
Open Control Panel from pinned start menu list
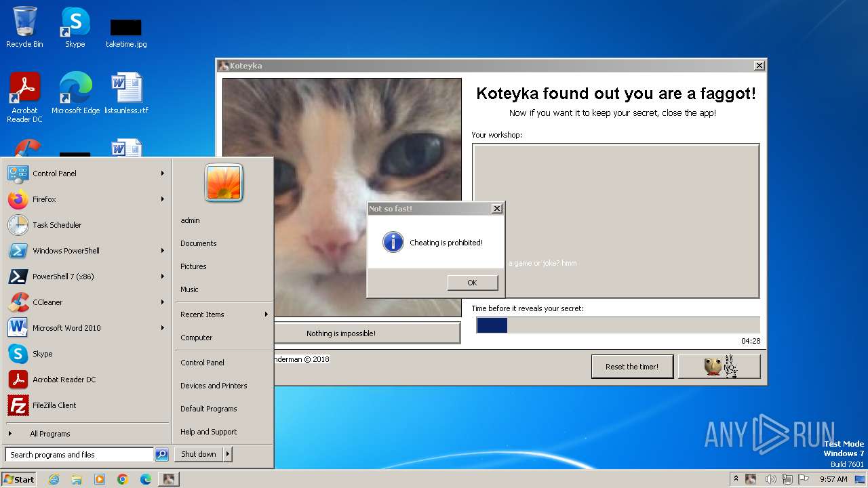pyautogui.click(x=86, y=174)
